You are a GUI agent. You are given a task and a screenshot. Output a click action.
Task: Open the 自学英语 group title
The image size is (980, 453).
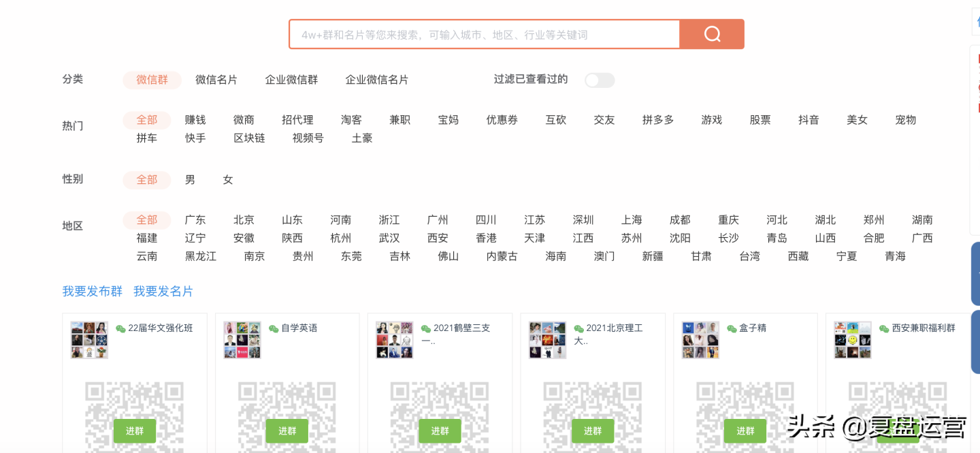coord(299,328)
